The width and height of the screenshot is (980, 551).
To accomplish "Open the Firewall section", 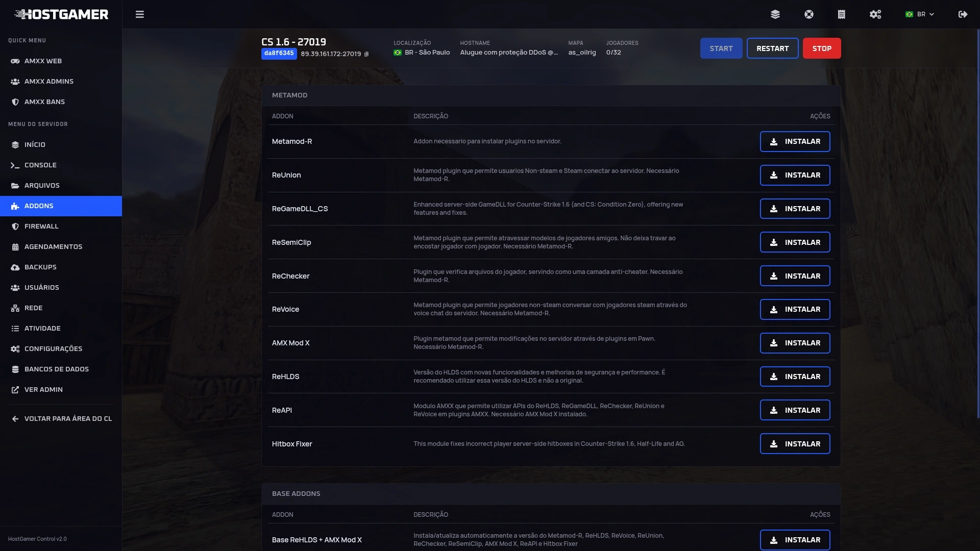I will pos(61,226).
